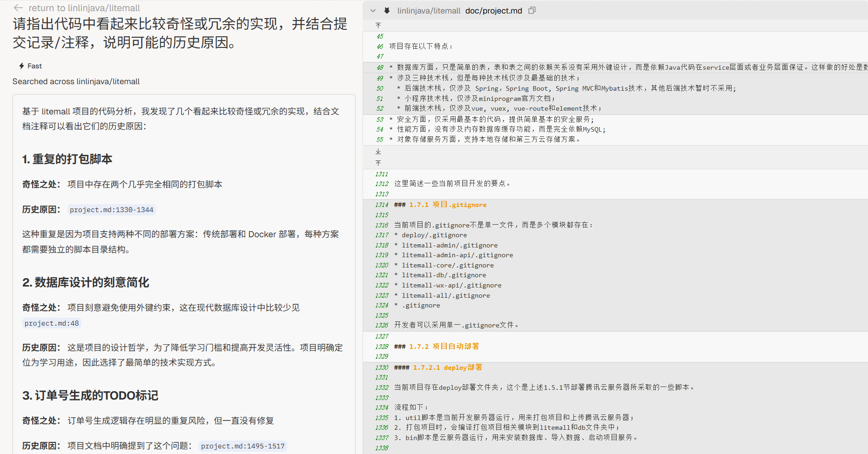This screenshot has height=454, width=868.
Task: Open linlinjava/litemall repo link in file header
Action: point(428,11)
